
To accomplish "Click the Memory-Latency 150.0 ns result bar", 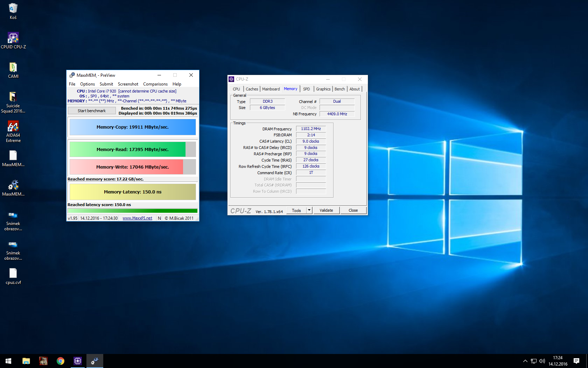I will (133, 192).
